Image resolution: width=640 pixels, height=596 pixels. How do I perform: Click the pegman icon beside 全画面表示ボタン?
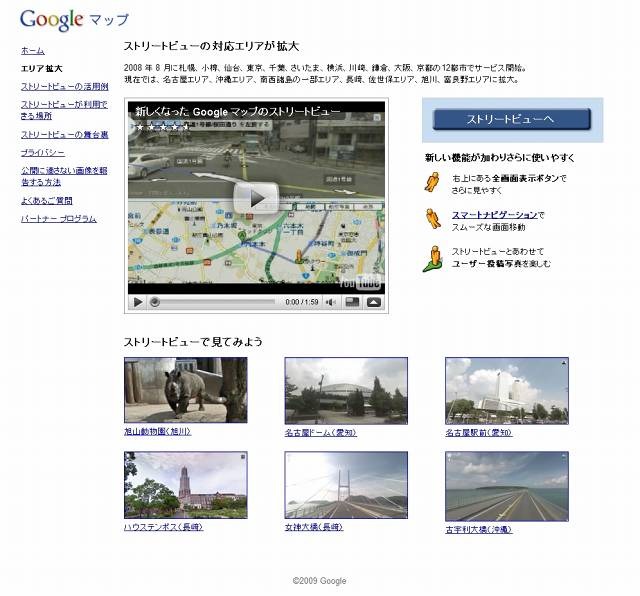[x=432, y=182]
